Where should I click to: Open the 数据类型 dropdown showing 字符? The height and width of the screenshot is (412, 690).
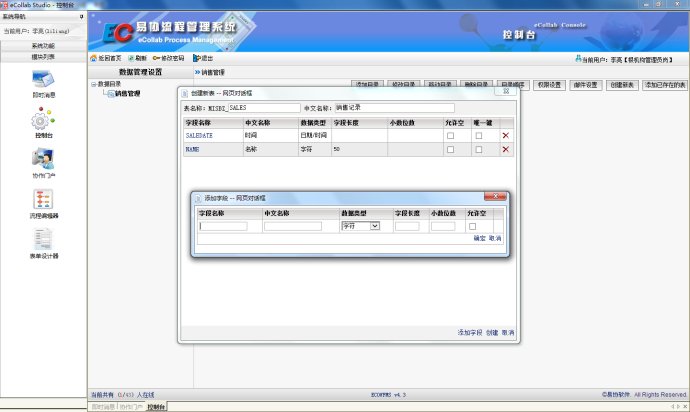click(360, 226)
